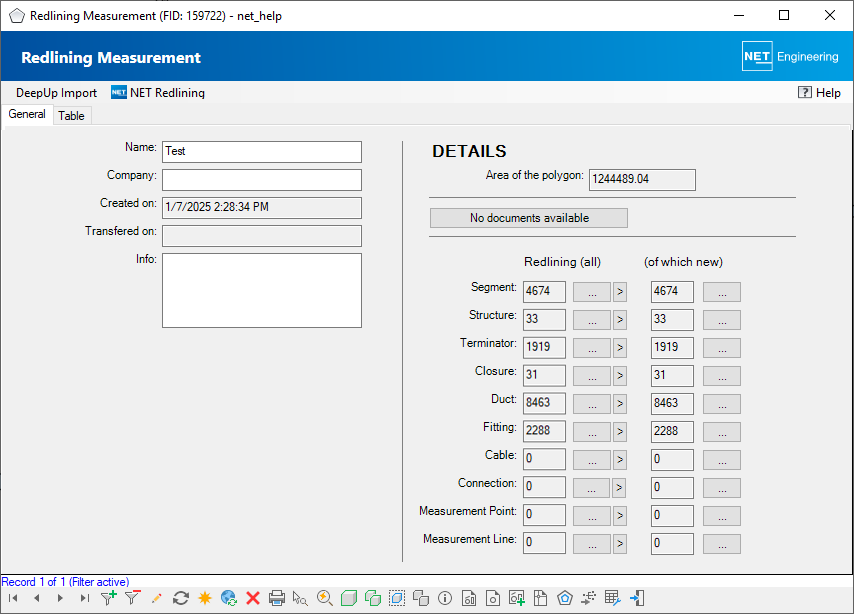
Task: Expand Segment row arrow button
Action: click(x=620, y=291)
